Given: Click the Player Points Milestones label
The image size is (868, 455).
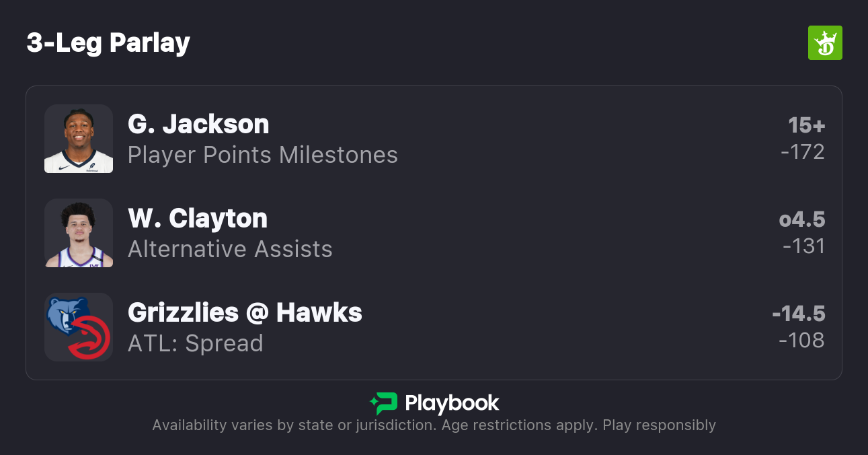Looking at the screenshot, I should pos(263,155).
